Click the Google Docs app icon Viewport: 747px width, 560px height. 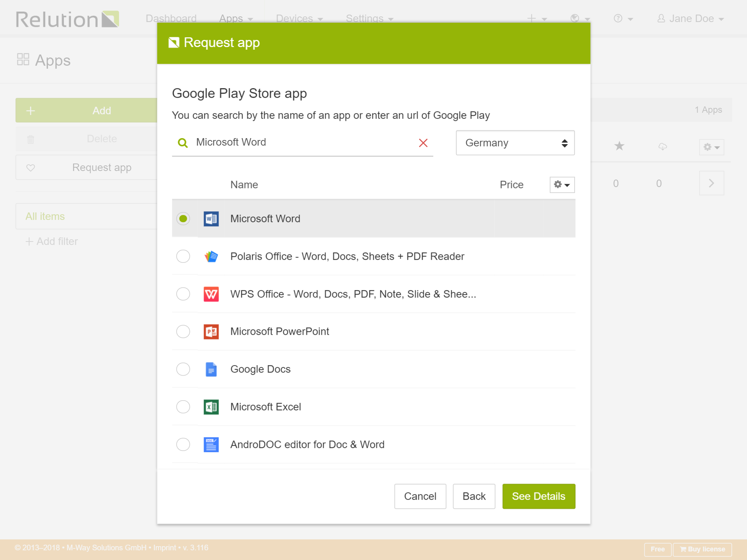point(211,369)
